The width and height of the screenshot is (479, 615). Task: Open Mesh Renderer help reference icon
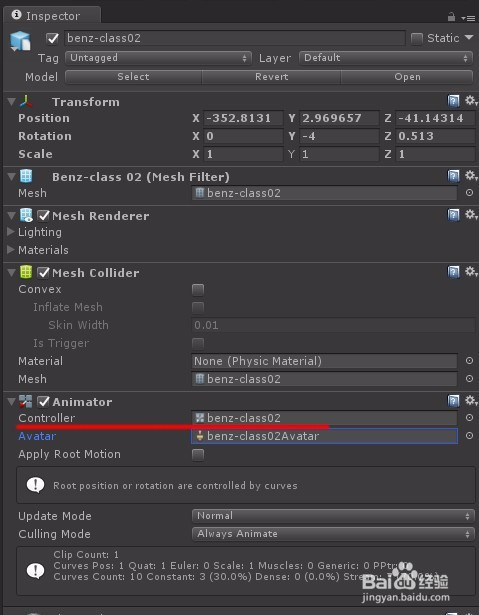(454, 215)
